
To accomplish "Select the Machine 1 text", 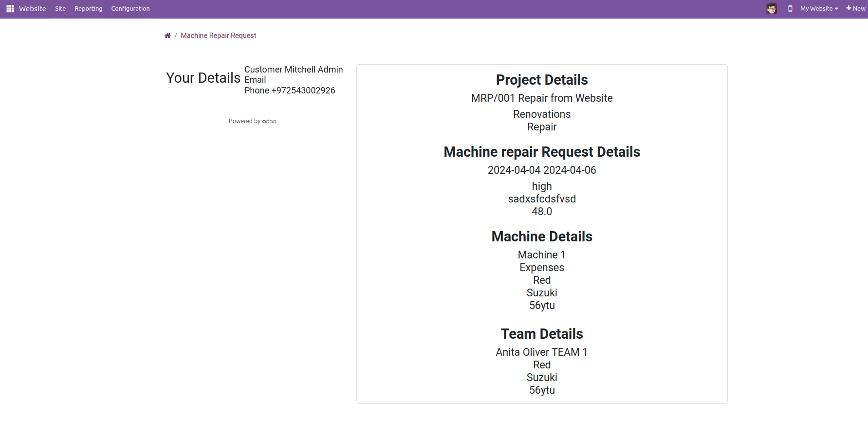I will [x=542, y=255].
